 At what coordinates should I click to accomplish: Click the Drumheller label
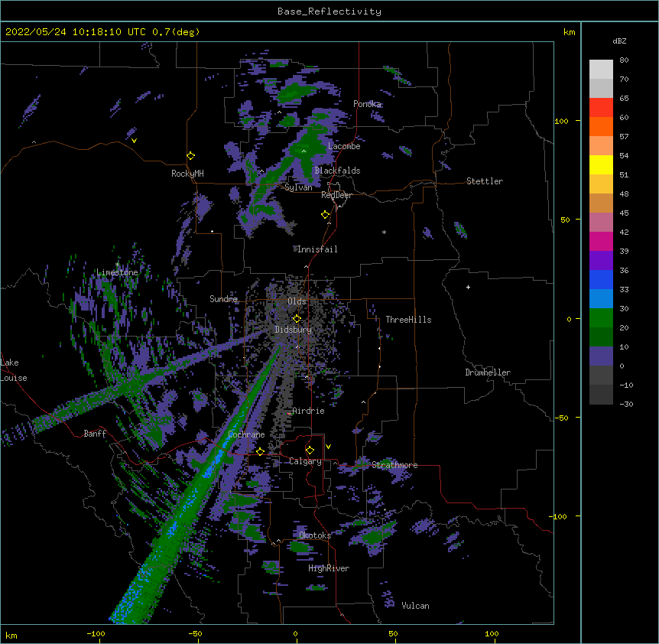488,372
